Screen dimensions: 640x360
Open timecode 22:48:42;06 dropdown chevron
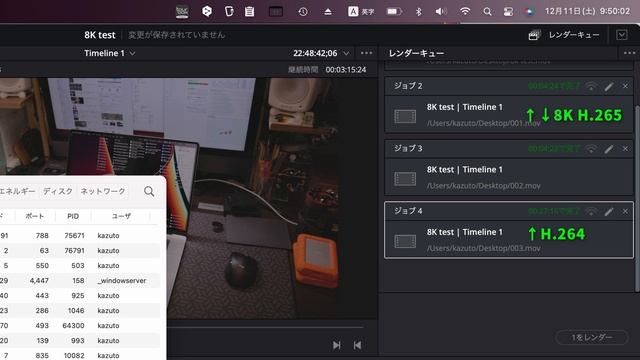[x=346, y=53]
